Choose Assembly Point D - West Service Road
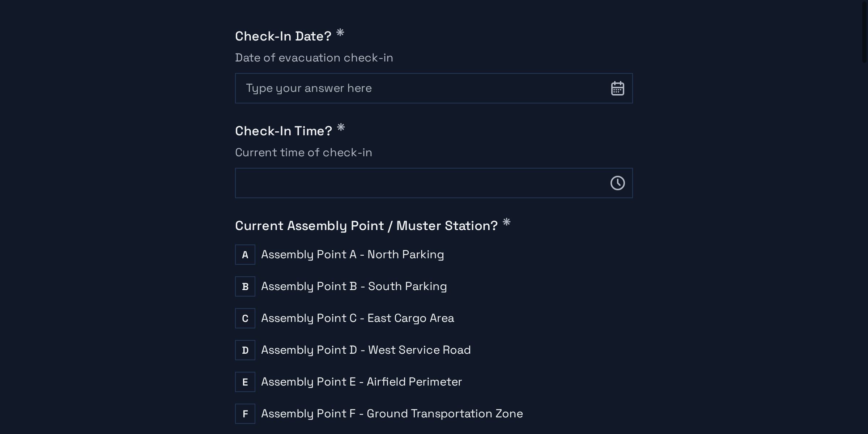This screenshot has height=434, width=868. pos(366,350)
